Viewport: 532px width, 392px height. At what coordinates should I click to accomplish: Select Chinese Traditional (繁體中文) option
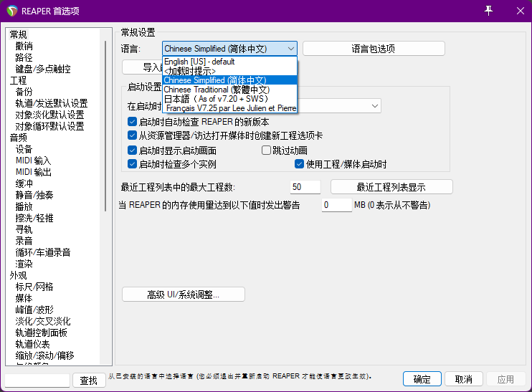pyautogui.click(x=229, y=90)
